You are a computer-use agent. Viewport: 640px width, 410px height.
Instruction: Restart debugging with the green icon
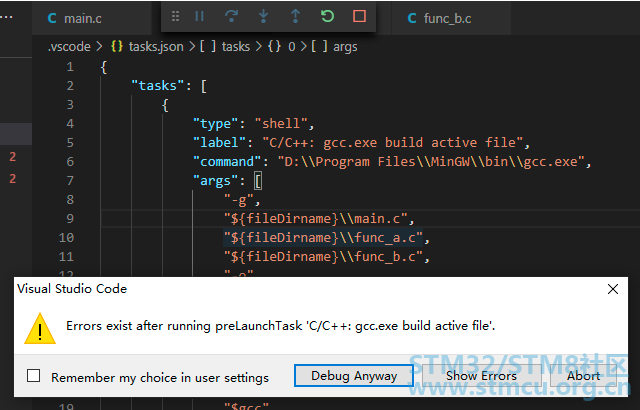[x=327, y=17]
